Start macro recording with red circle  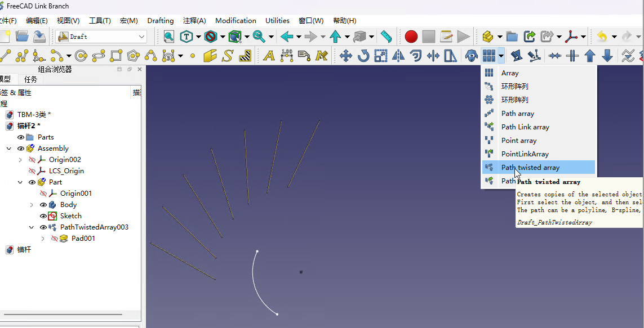[x=411, y=37]
